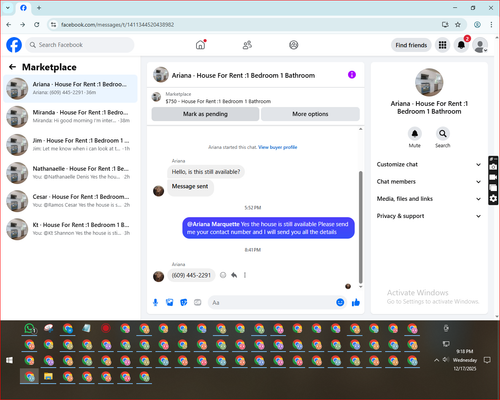Viewport: 500px width, 400px height.
Task: Send a voice clip with the microphone icon
Action: [x=155, y=302]
